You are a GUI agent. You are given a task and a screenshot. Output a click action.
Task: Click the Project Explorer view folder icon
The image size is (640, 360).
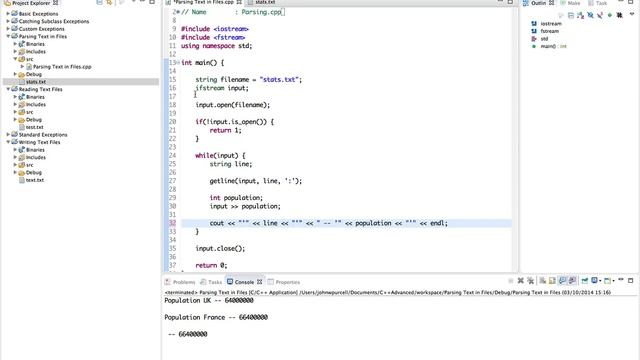[x=7, y=2]
